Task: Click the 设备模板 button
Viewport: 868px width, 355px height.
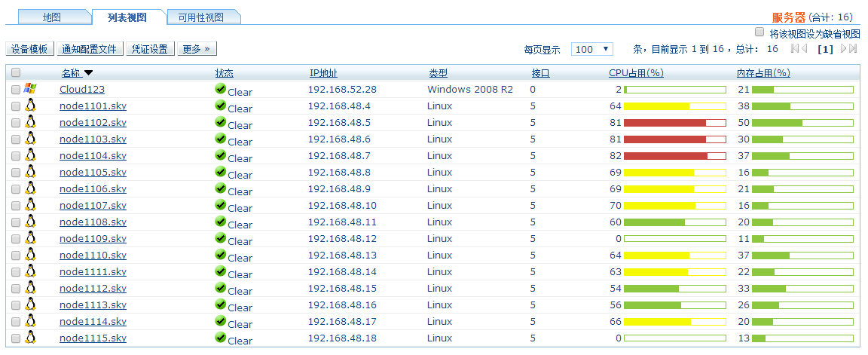Action: [30, 49]
